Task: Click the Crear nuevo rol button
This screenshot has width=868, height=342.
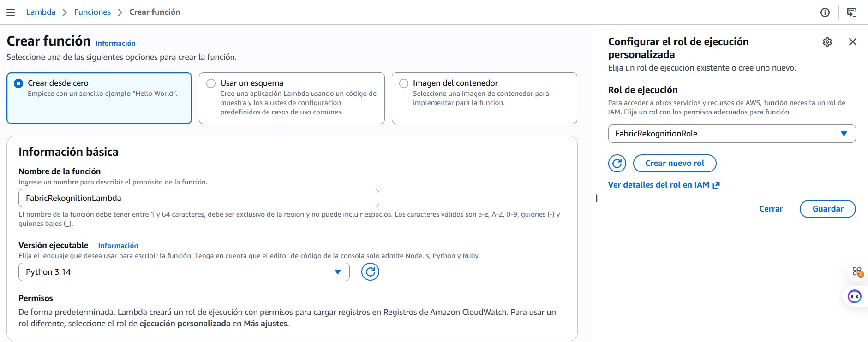Action: [675, 163]
